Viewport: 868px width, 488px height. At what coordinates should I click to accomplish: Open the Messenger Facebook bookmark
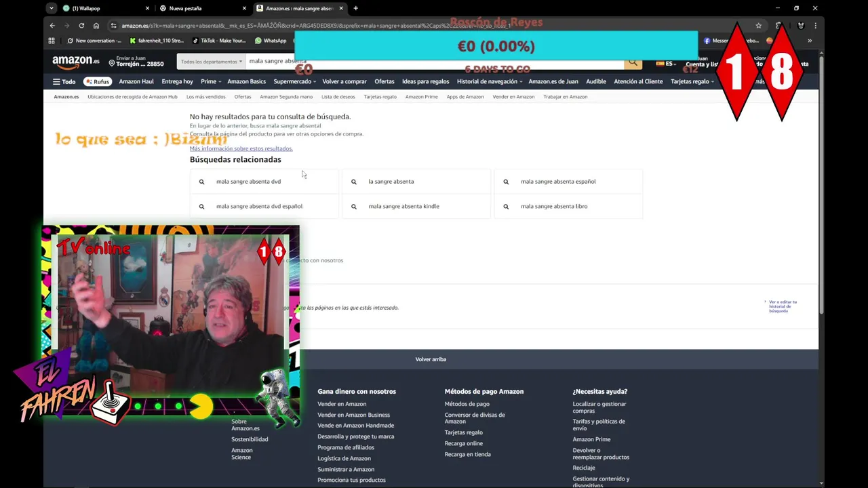(x=731, y=41)
